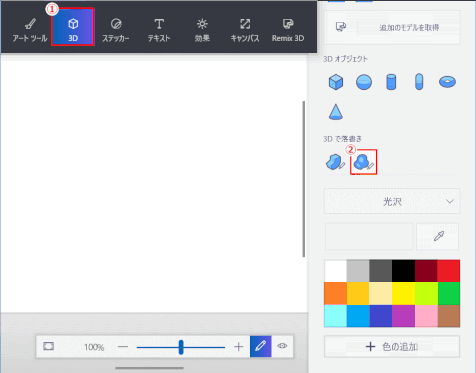Screen dimensions: 476x373
Task: Choose the pale cream color swatch
Action: coord(381,293)
